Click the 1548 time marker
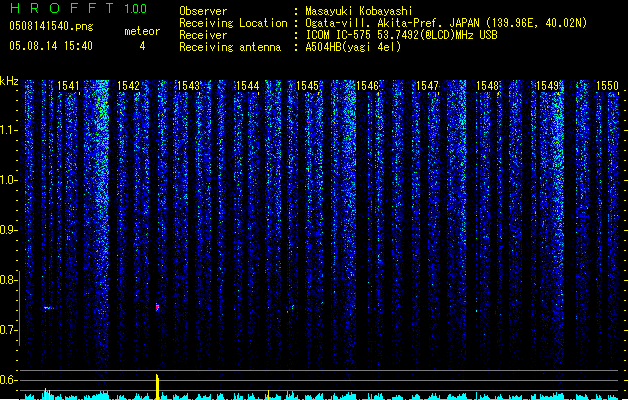Screen dimensions: 629x400 click(x=487, y=86)
